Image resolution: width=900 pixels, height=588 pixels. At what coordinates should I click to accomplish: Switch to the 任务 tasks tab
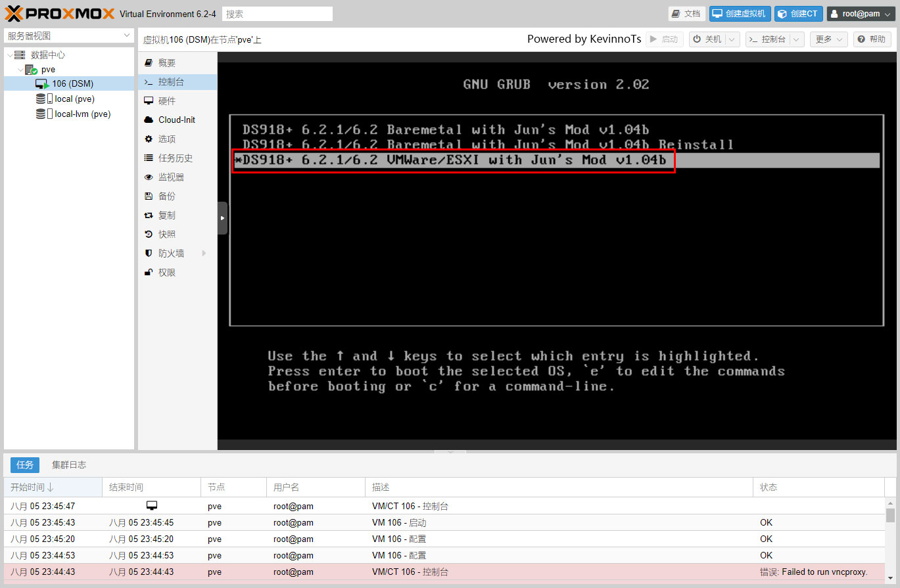[x=25, y=465]
